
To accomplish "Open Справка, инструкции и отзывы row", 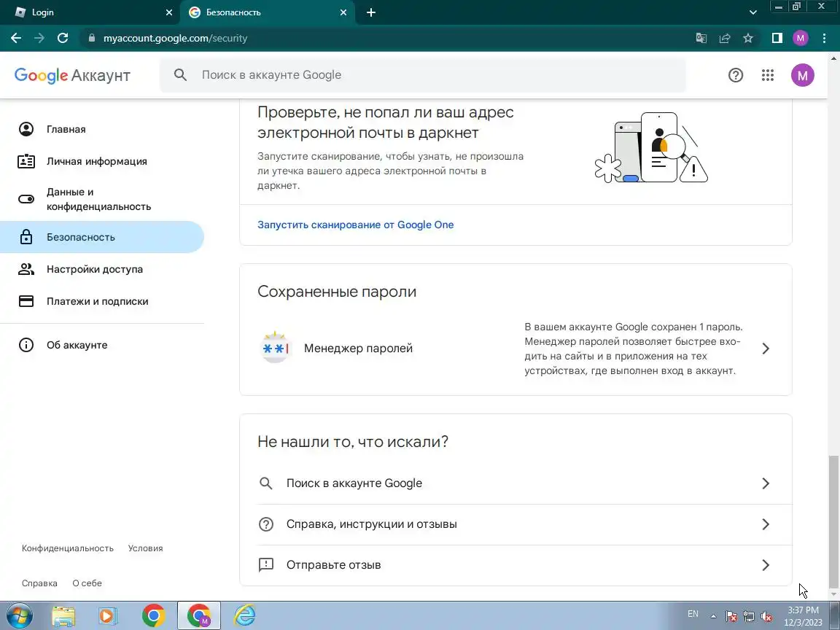I will 516,524.
